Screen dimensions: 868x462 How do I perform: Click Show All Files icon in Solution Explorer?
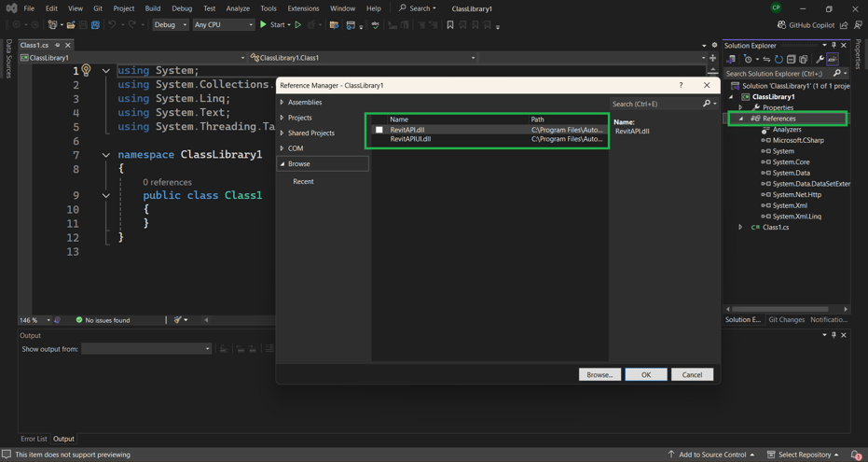(x=804, y=60)
